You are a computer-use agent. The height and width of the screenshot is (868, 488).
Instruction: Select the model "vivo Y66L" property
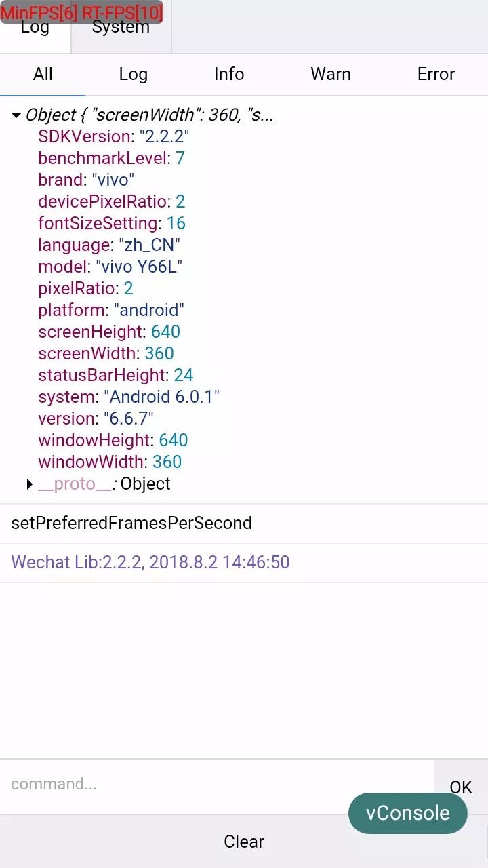110,267
